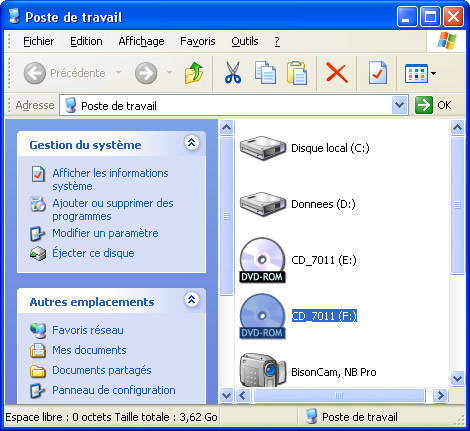Click the Espace libre status bar text
470x431 pixels.
tap(111, 417)
